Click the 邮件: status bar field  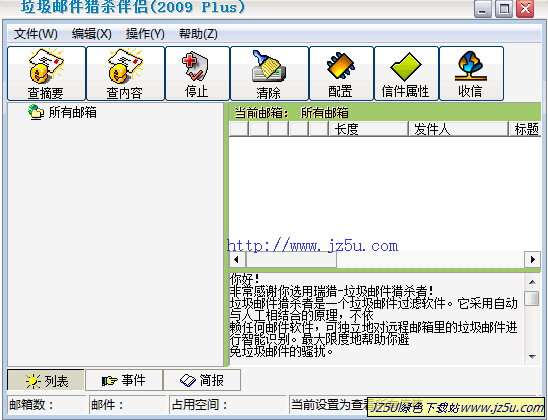127,405
